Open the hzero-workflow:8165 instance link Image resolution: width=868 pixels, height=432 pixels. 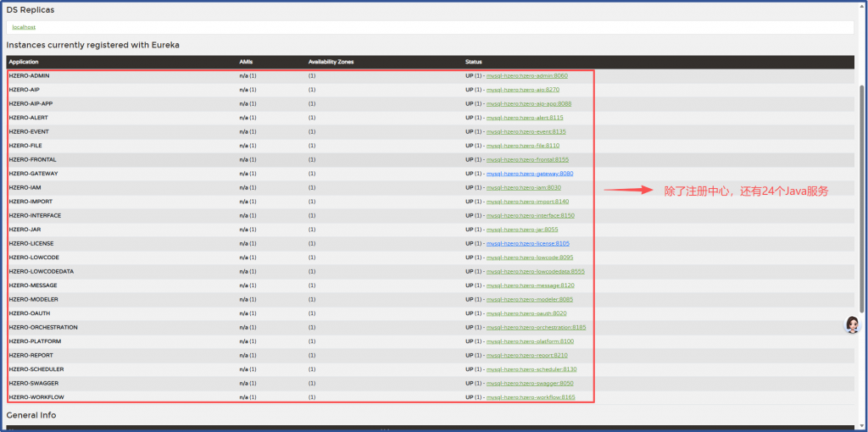531,397
